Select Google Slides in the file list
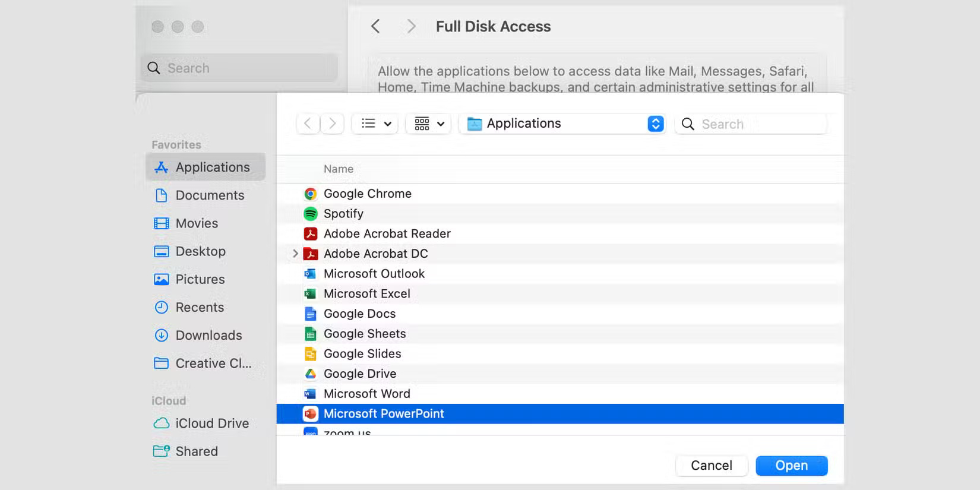 362,354
